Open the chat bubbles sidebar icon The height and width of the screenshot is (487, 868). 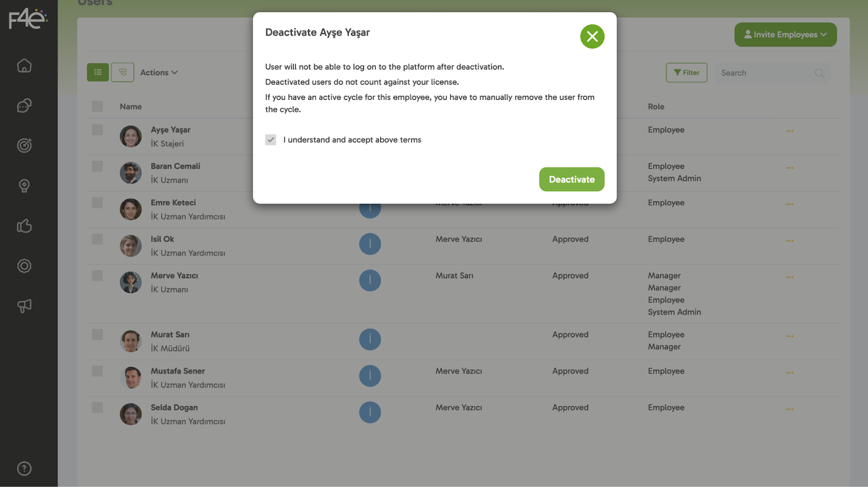click(x=24, y=106)
